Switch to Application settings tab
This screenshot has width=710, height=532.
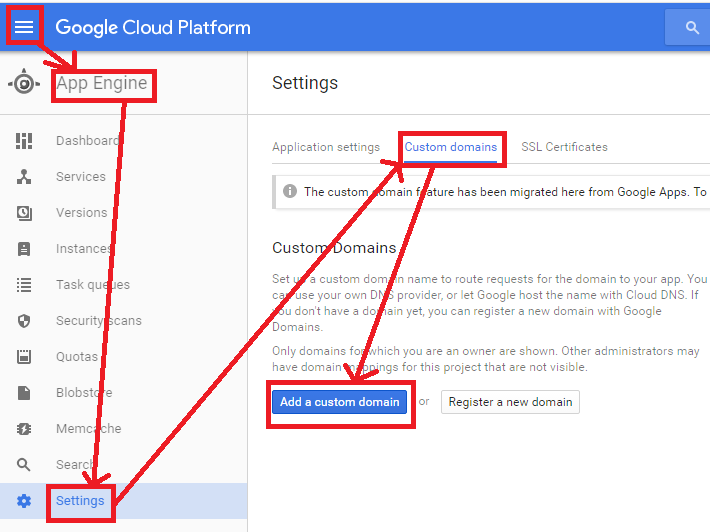[326, 147]
